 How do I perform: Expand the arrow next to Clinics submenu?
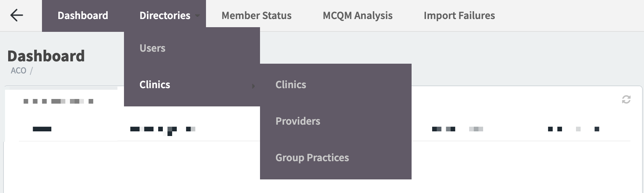[253, 86]
